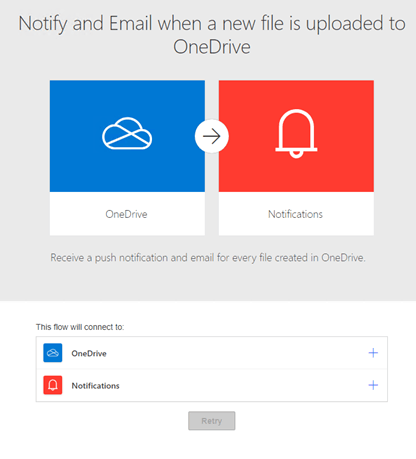
Task: Click small OneDrive icon in connections list
Action: [53, 353]
